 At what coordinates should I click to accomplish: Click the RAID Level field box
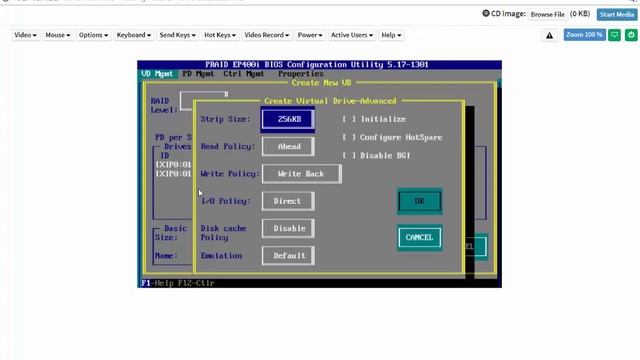click(203, 101)
